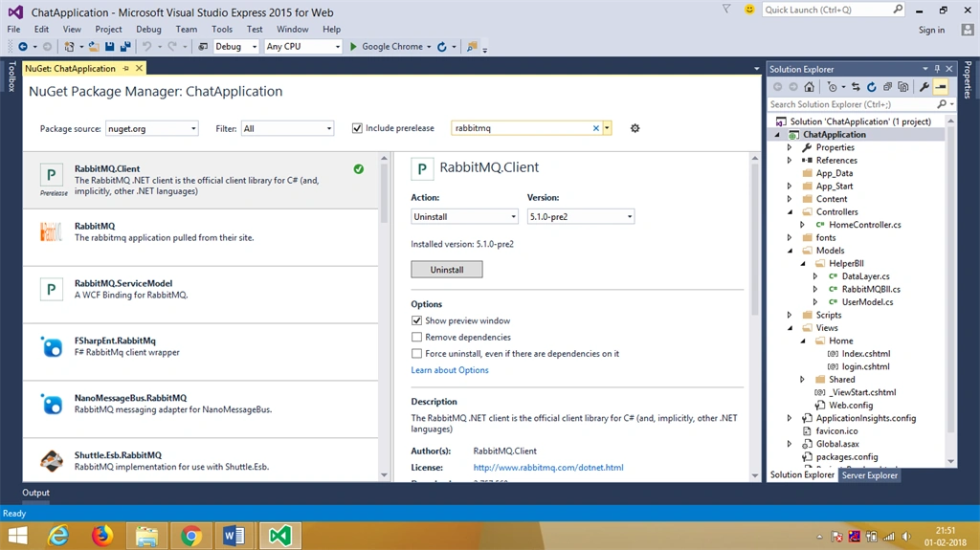Open Properties wrench icon in Solution Explorer
The width and height of the screenshot is (980, 550).
pyautogui.click(x=924, y=87)
